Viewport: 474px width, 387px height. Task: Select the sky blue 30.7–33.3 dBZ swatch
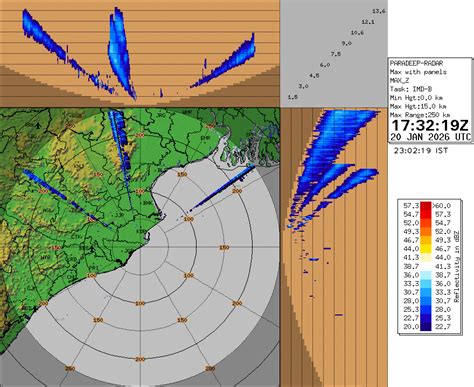tap(426, 292)
